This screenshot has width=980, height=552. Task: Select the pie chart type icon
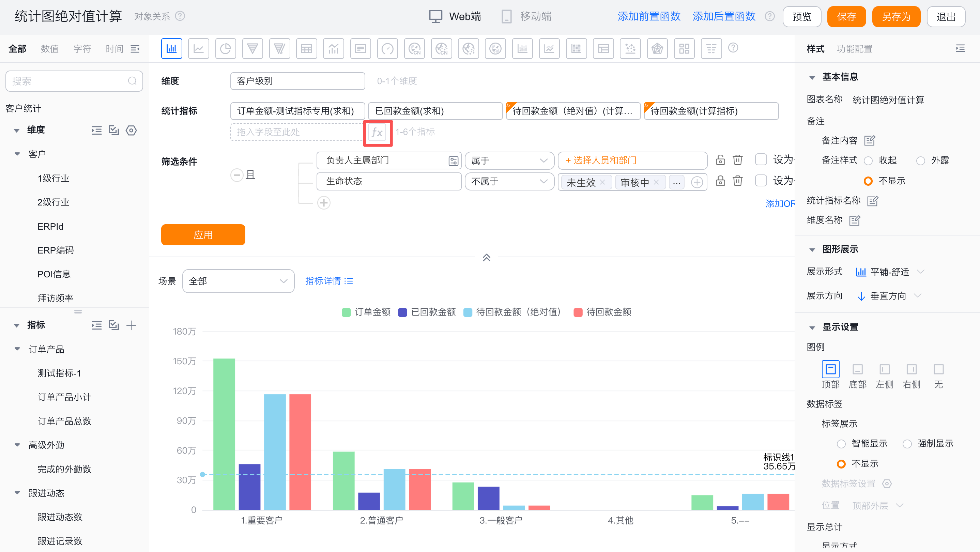pyautogui.click(x=225, y=49)
